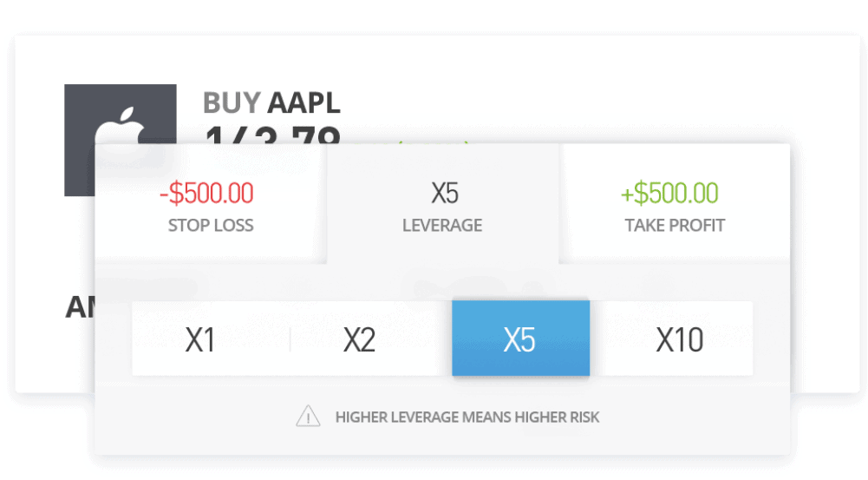The width and height of the screenshot is (868, 480).
Task: Open the Stop Loss tab
Action: [x=211, y=203]
